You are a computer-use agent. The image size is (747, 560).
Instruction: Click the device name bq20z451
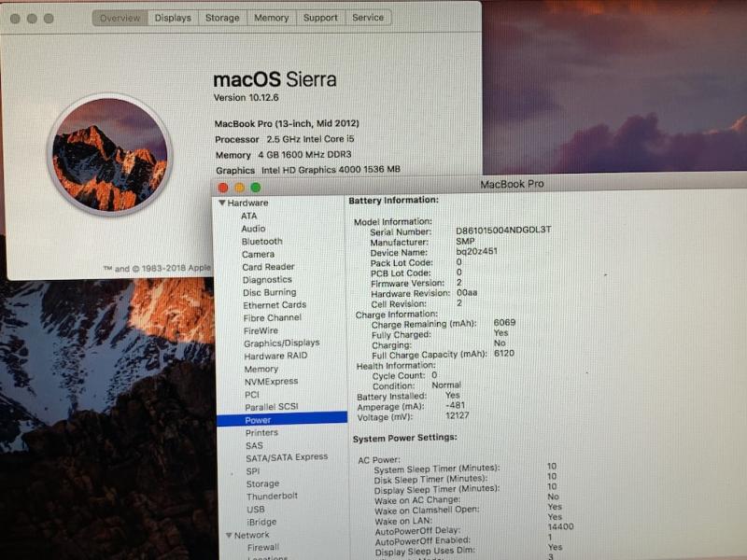tap(476, 251)
